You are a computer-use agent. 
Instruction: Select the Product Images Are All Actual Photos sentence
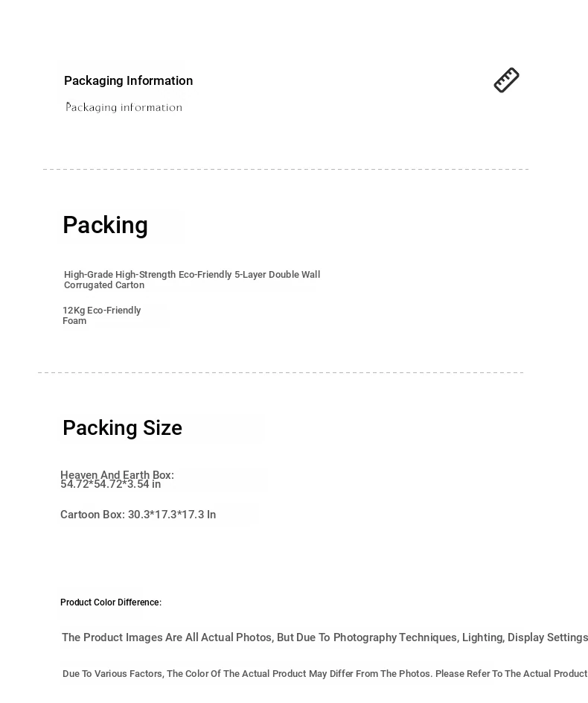click(325, 637)
